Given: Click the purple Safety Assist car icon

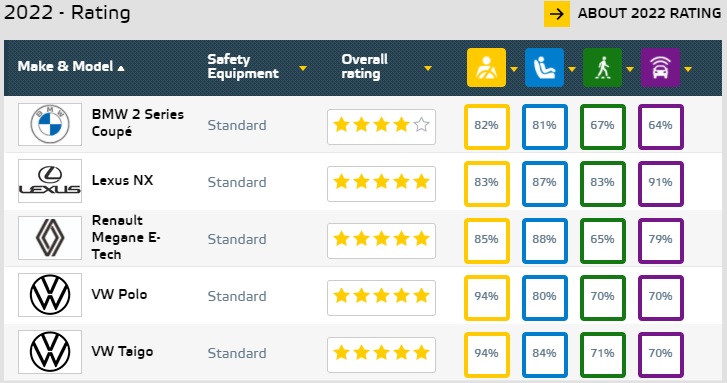Looking at the screenshot, I should coord(660,68).
